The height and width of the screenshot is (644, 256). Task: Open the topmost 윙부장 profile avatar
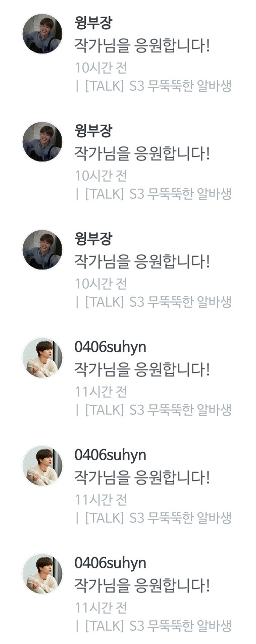coord(42,34)
